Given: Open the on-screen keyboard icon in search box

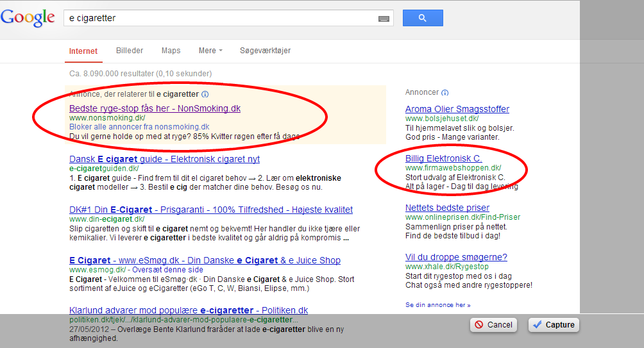Looking at the screenshot, I should [384, 19].
